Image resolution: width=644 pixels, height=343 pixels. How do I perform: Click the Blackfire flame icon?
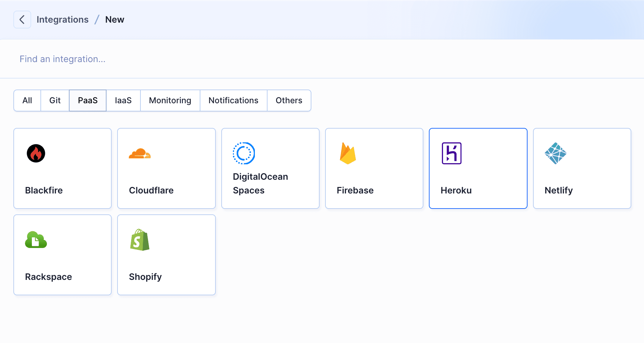click(36, 153)
